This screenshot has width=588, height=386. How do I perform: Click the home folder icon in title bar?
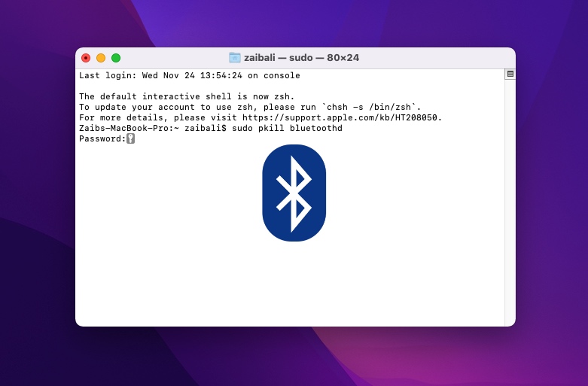click(235, 58)
